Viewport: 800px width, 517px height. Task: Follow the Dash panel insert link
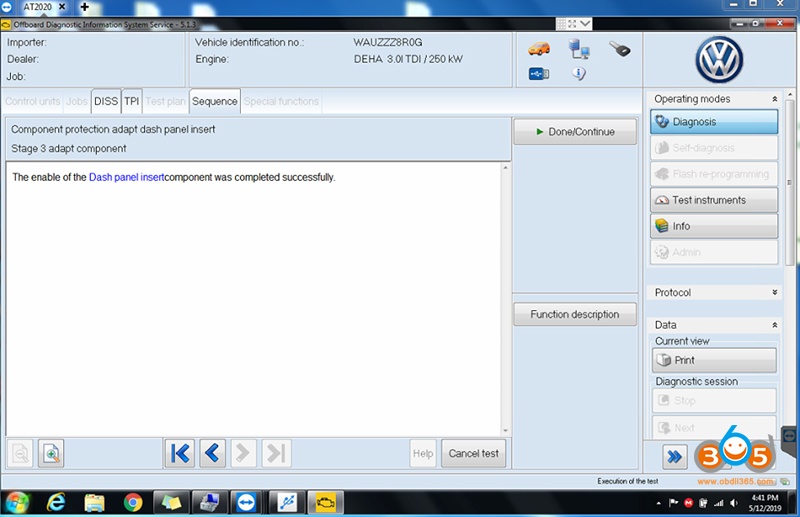126,177
